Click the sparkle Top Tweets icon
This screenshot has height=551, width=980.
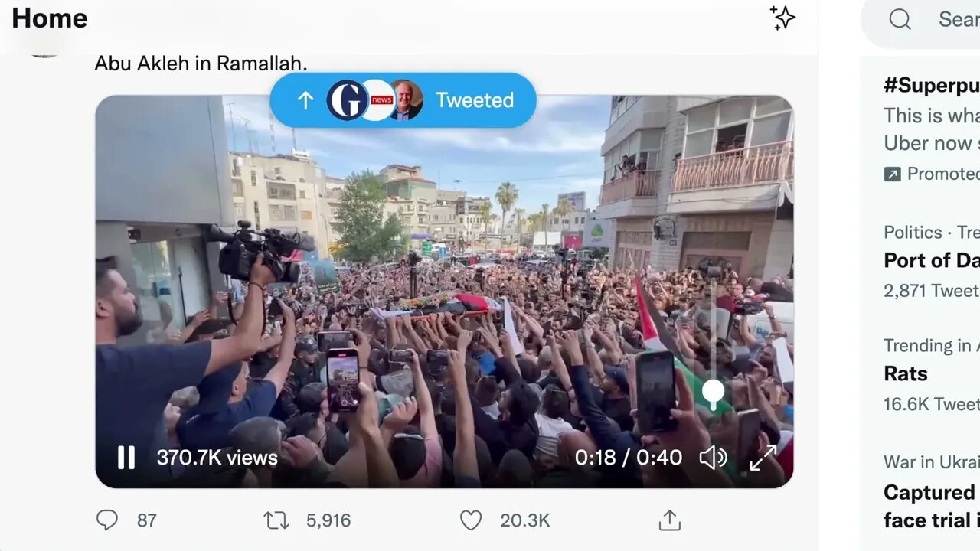tap(782, 18)
